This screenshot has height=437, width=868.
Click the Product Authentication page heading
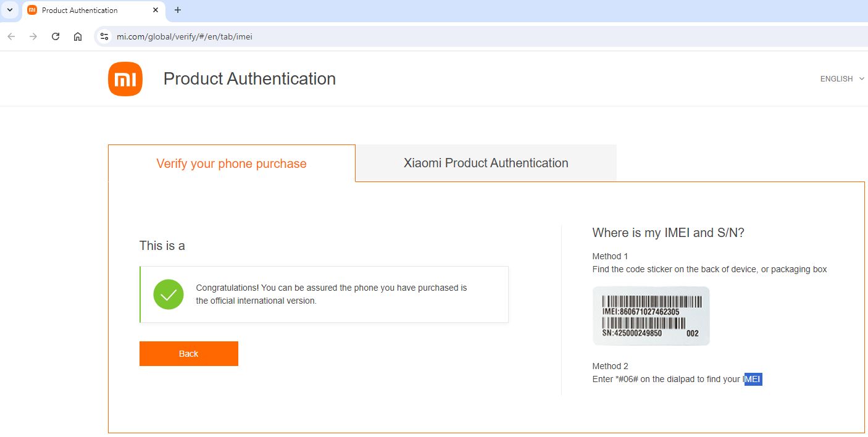249,79
